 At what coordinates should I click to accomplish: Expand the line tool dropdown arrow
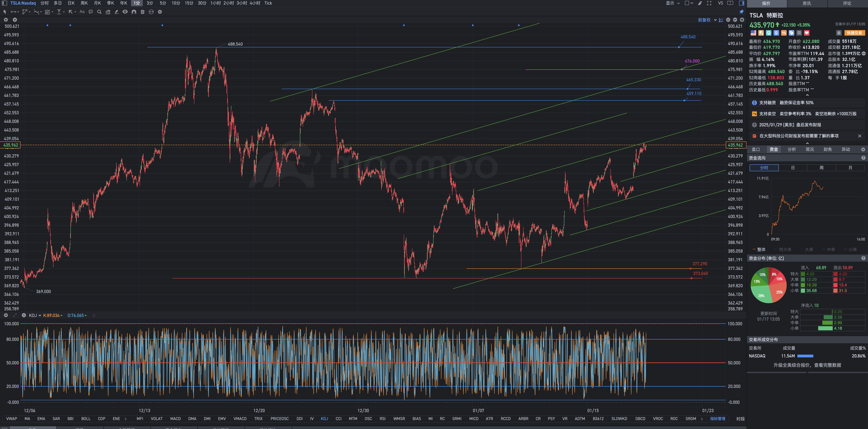(18, 12)
